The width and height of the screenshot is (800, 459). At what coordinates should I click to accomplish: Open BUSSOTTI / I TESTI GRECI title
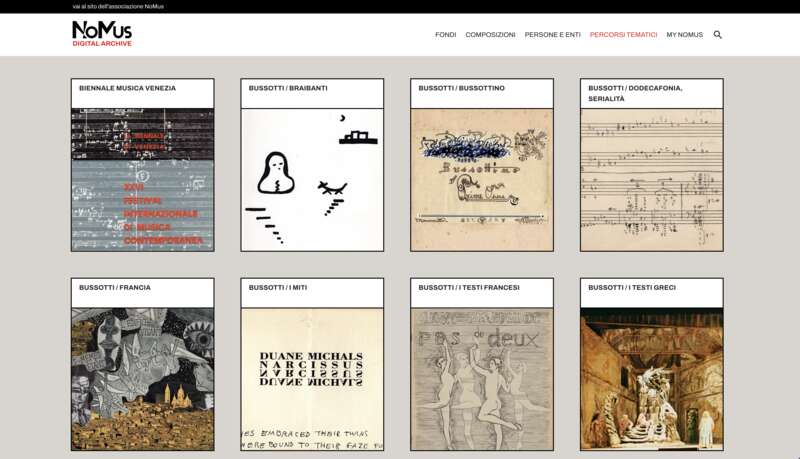632,288
